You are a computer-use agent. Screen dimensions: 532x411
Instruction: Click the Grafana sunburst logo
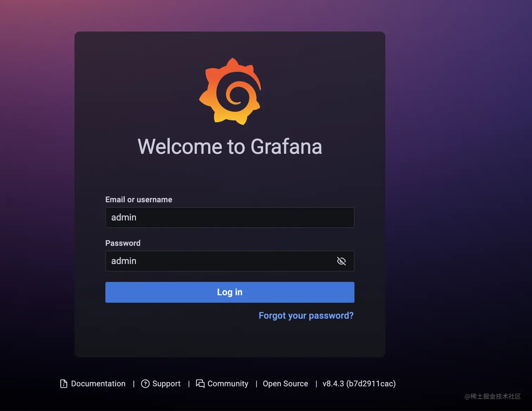(230, 91)
